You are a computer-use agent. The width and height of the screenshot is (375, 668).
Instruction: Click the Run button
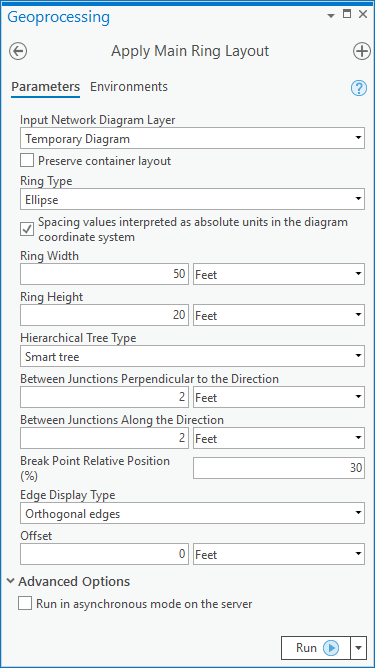316,648
